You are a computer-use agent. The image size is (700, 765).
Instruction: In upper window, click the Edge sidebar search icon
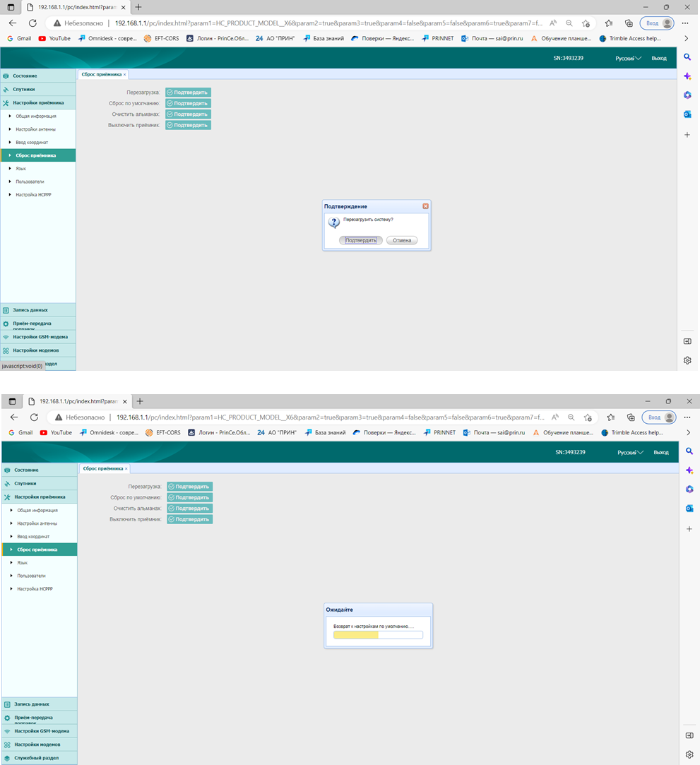(x=687, y=57)
